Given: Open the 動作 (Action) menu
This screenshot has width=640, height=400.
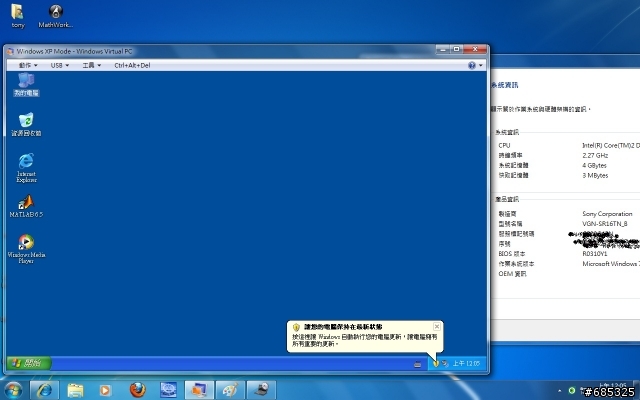Looking at the screenshot, I should tap(28, 65).
